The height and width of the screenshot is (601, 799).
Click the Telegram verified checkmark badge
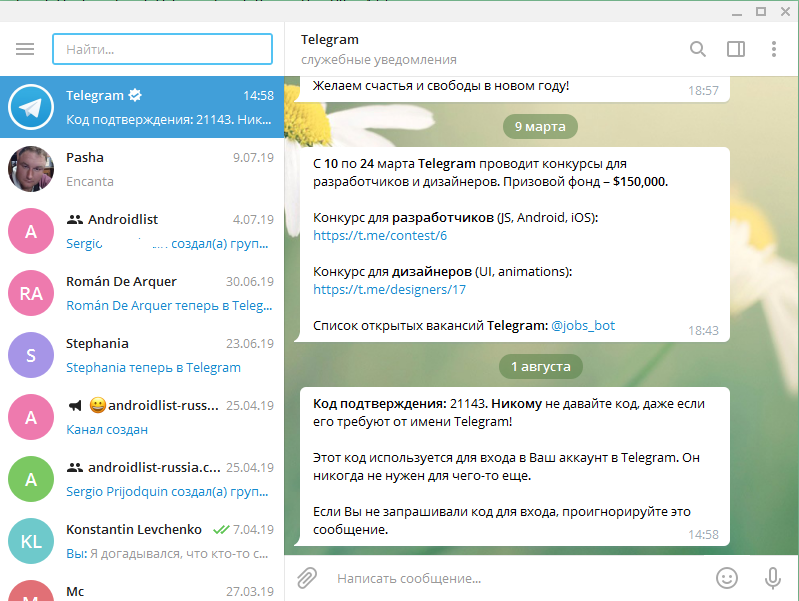coord(135,95)
